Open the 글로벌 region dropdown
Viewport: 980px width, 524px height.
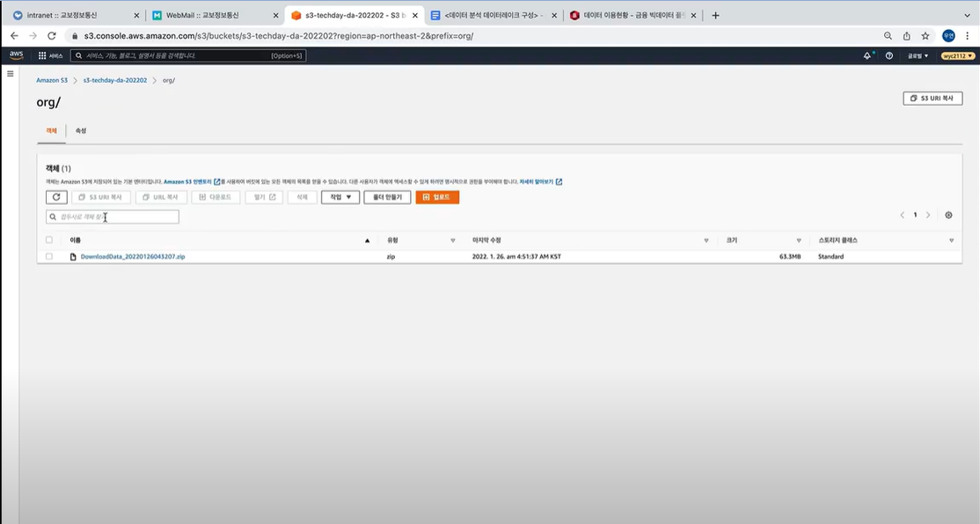click(x=916, y=55)
